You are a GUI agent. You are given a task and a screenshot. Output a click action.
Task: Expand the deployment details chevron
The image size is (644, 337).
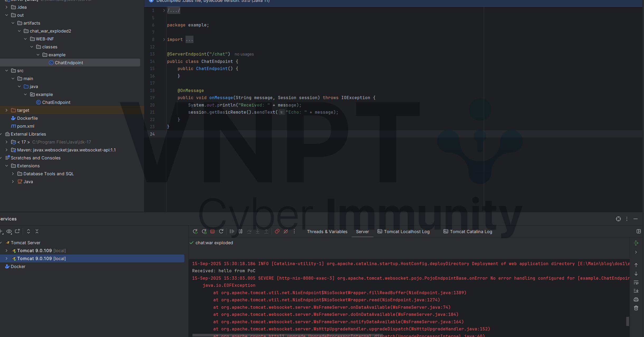point(636,252)
